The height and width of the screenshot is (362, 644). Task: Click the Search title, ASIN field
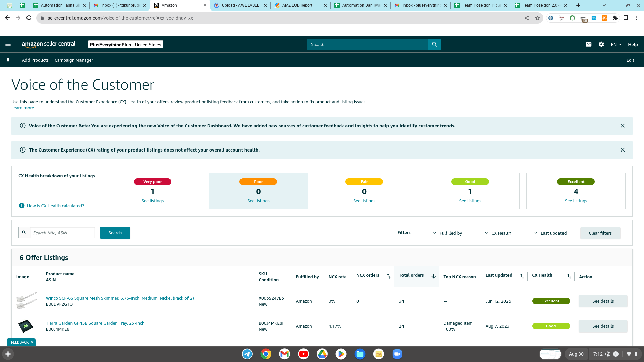click(x=62, y=233)
